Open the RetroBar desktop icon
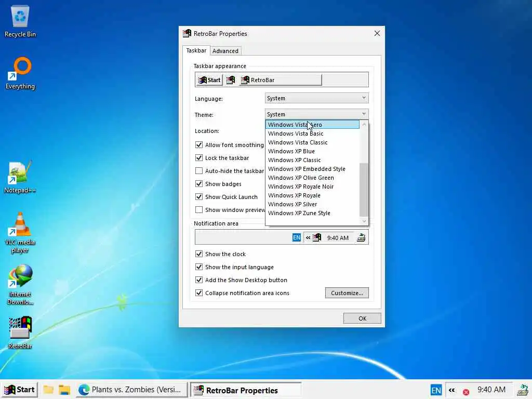Image resolution: width=532 pixels, height=399 pixels. tap(20, 333)
